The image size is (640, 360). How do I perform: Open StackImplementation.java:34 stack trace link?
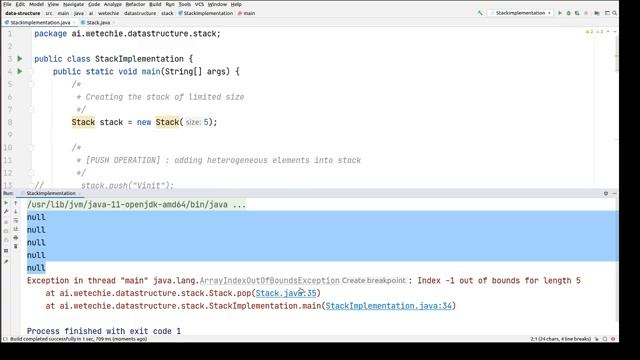(389, 306)
